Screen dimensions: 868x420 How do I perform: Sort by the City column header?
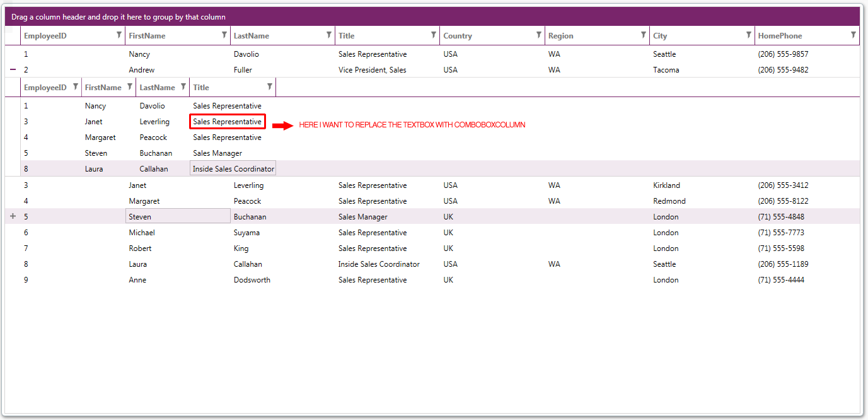[x=660, y=36]
